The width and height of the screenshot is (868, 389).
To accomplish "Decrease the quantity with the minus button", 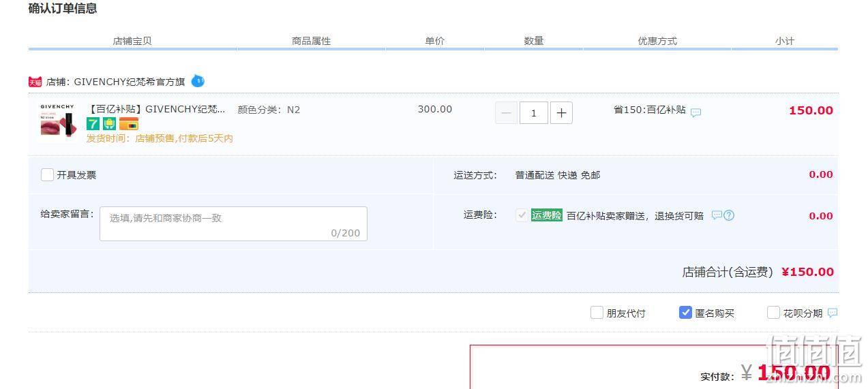I will [506, 113].
